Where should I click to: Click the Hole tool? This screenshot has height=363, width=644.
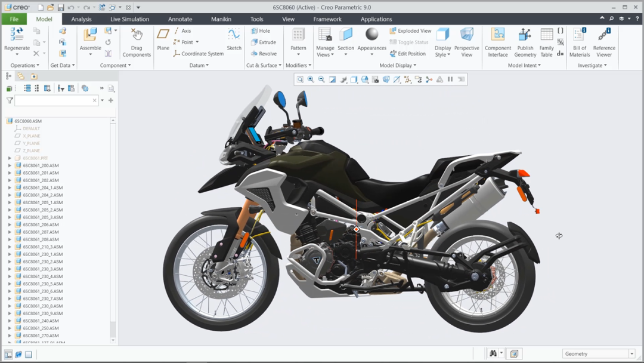tap(261, 31)
